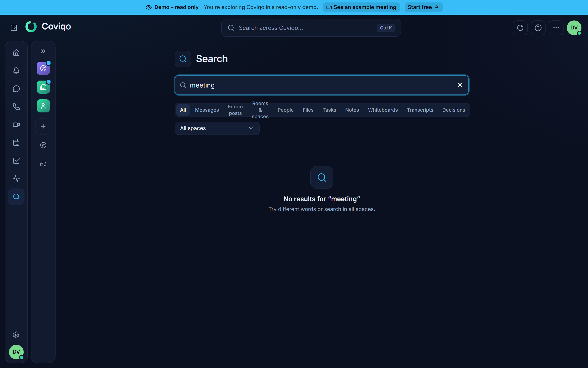Open notifications bell icon
This screenshot has height=368, width=588.
coord(16,71)
